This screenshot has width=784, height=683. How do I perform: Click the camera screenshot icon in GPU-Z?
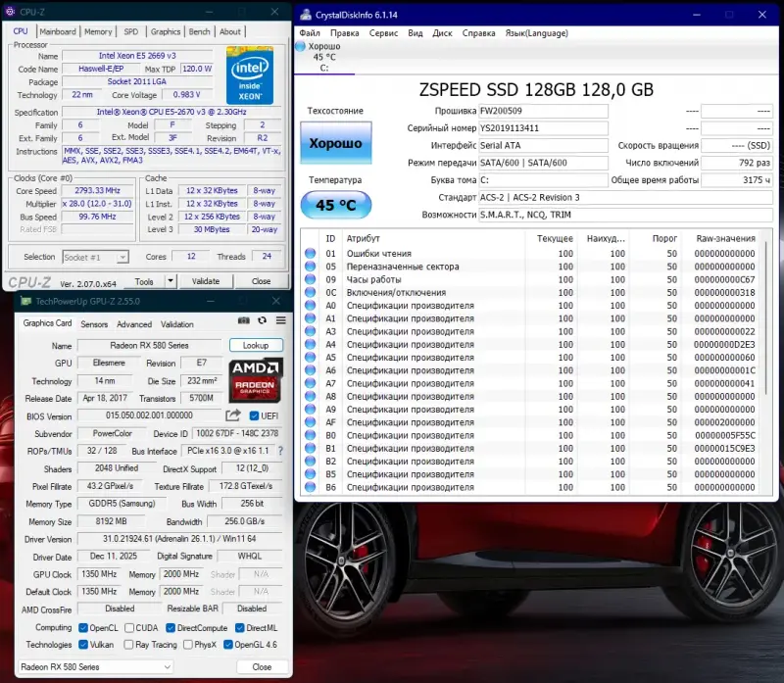pyautogui.click(x=246, y=320)
